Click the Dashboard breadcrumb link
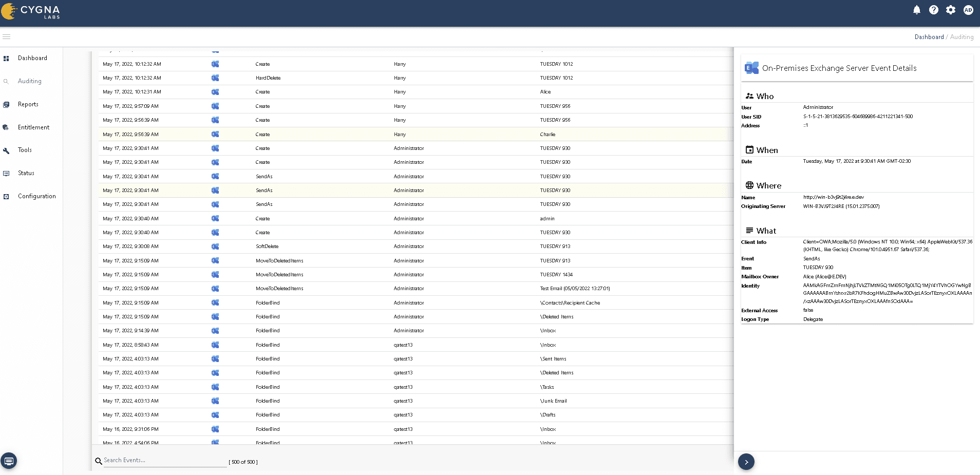 tap(929, 37)
